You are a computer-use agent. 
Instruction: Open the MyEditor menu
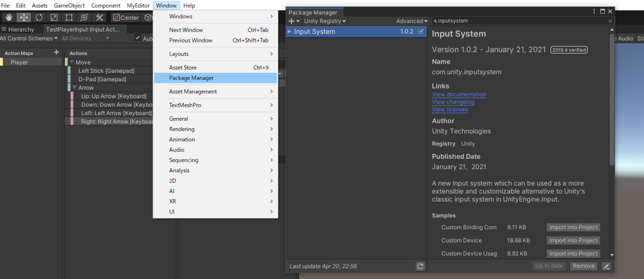(x=138, y=5)
